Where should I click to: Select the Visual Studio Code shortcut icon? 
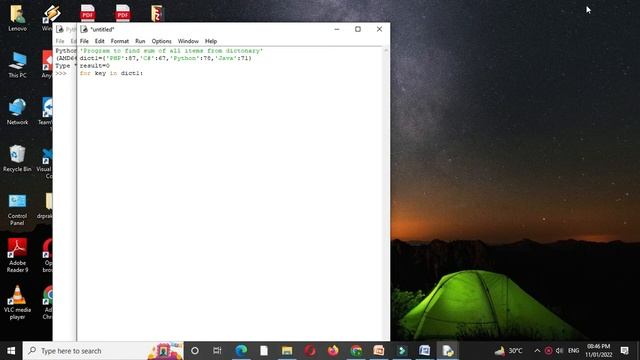coord(46,162)
